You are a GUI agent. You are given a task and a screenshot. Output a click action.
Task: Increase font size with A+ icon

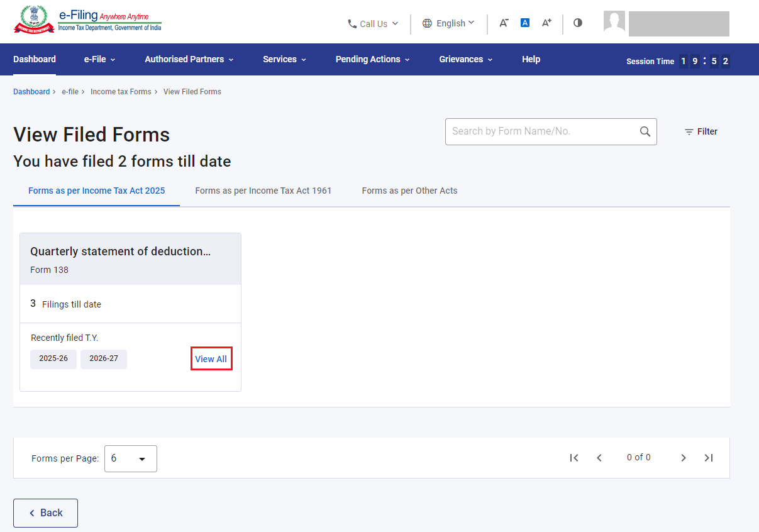pyautogui.click(x=546, y=23)
